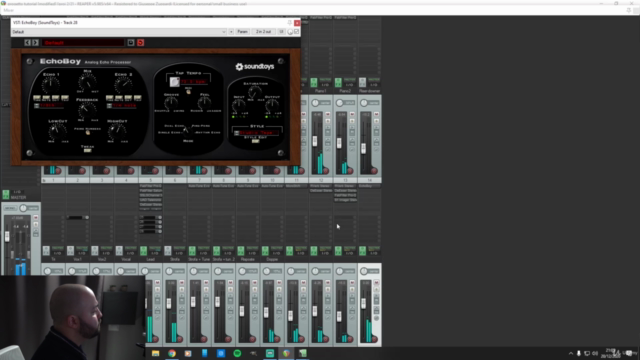Toggle the EchoBoy plugin bypass checkbox
This screenshot has height=360, width=640.
(296, 32)
